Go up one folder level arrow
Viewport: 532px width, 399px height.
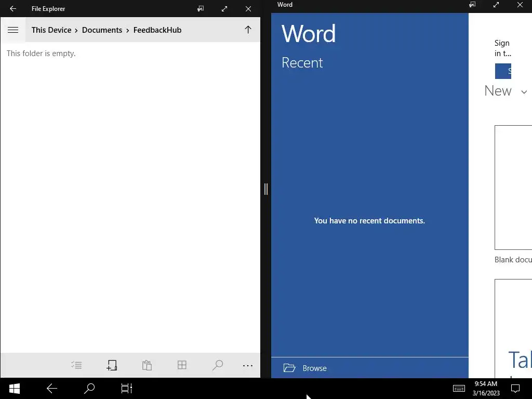[x=248, y=30]
